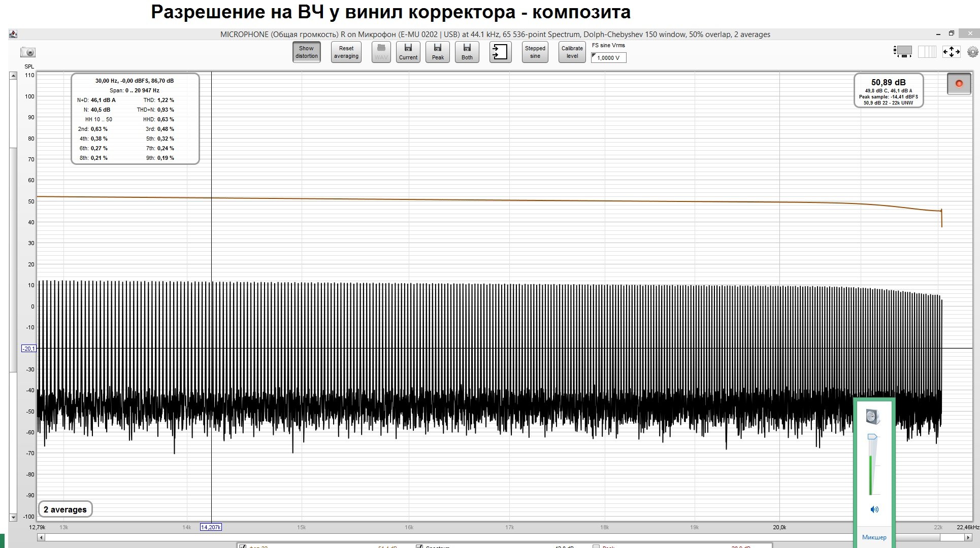Save the Peak spectrum trace

[x=437, y=52]
